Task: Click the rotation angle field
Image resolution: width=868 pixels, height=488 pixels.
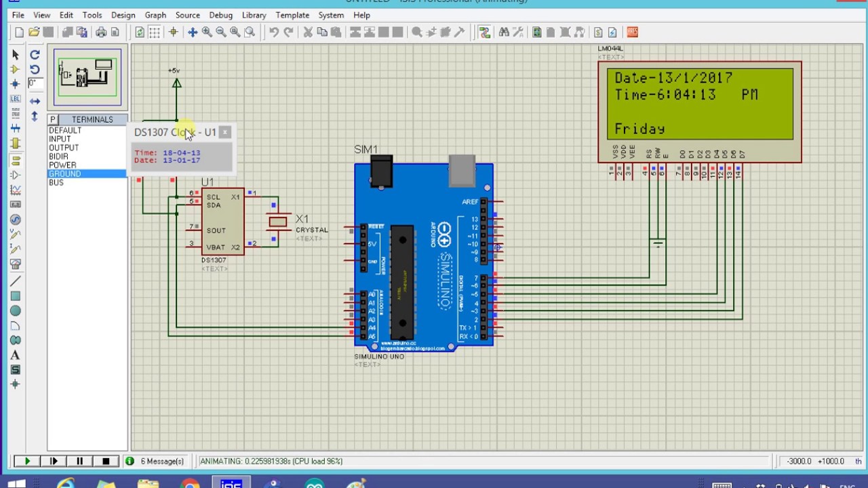Action: (35, 83)
